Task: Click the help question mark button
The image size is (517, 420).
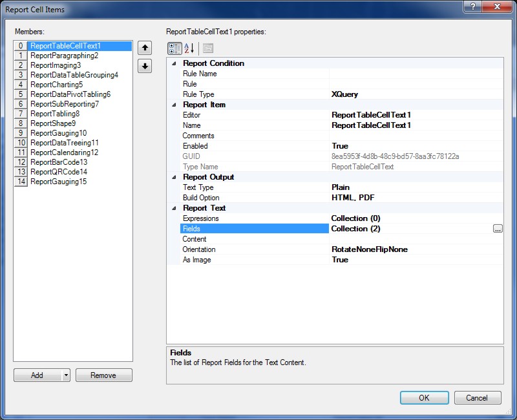Action: pyautogui.click(x=473, y=7)
